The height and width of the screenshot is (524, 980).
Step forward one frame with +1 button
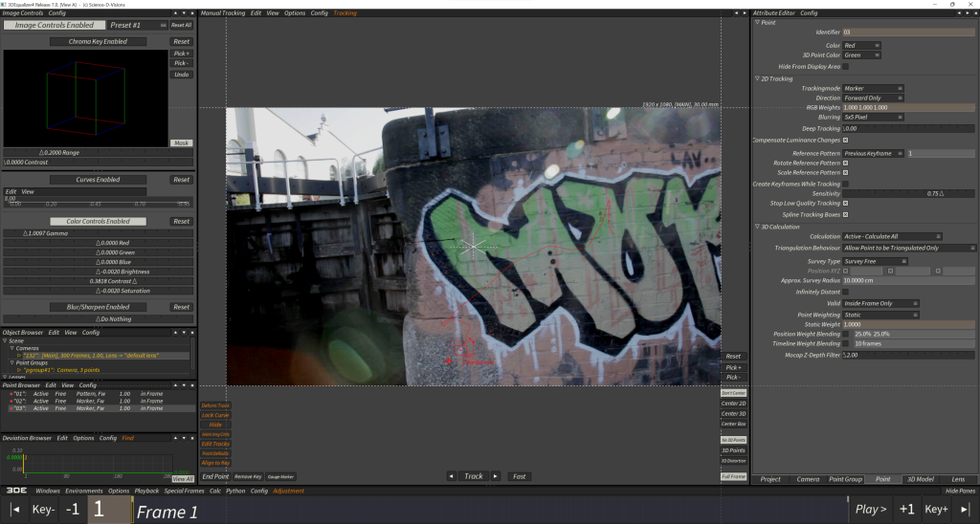906,510
